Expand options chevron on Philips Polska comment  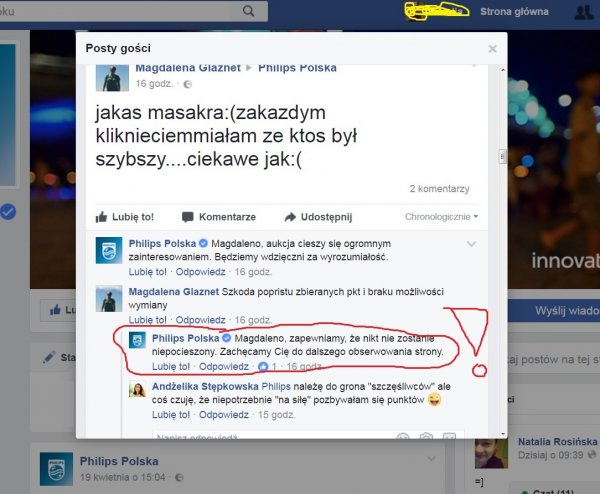(x=471, y=244)
